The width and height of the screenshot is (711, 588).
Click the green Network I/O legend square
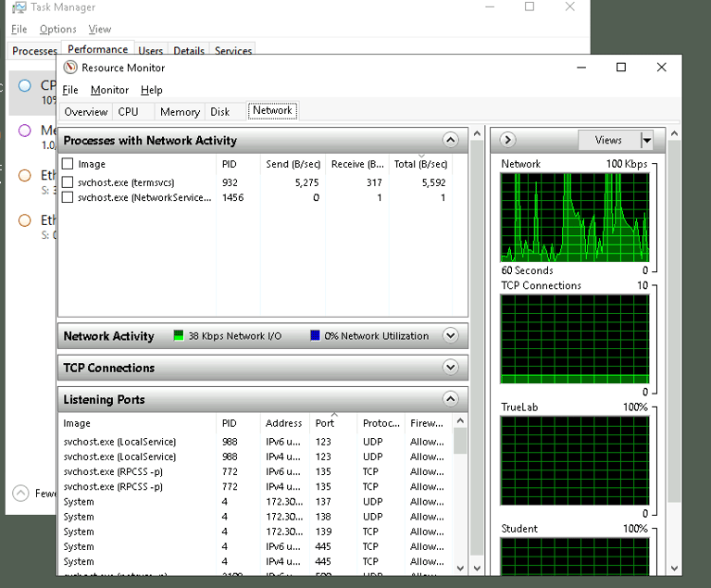pos(179,336)
